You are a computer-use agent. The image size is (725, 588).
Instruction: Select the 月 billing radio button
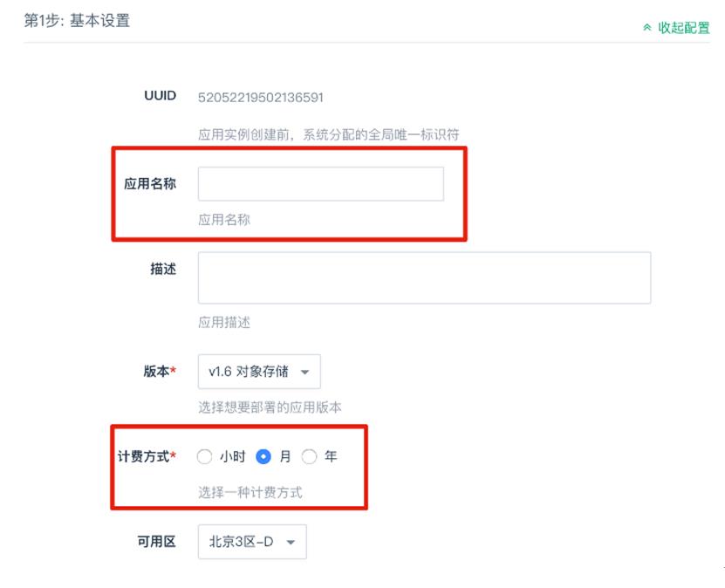click(263, 457)
